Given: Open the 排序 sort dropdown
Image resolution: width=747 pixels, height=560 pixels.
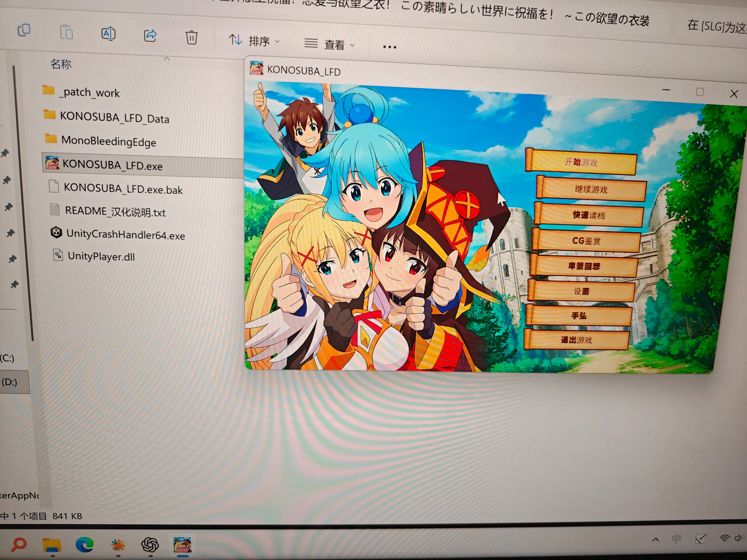Looking at the screenshot, I should coord(255,40).
